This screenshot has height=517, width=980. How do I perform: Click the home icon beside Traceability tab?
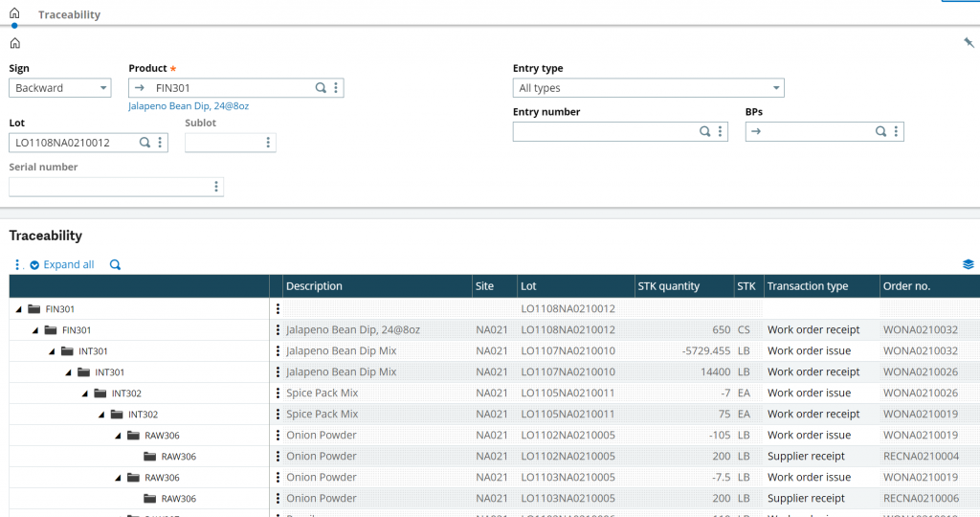point(13,14)
